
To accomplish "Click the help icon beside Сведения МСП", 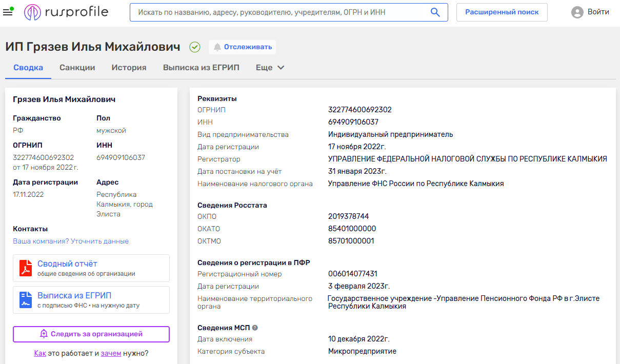I will pyautogui.click(x=255, y=328).
